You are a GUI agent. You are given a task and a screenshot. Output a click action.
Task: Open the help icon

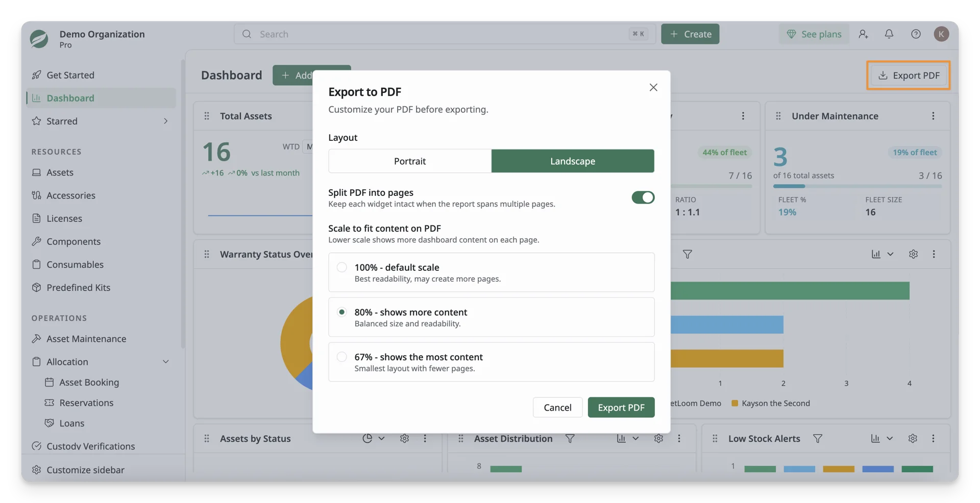916,34
